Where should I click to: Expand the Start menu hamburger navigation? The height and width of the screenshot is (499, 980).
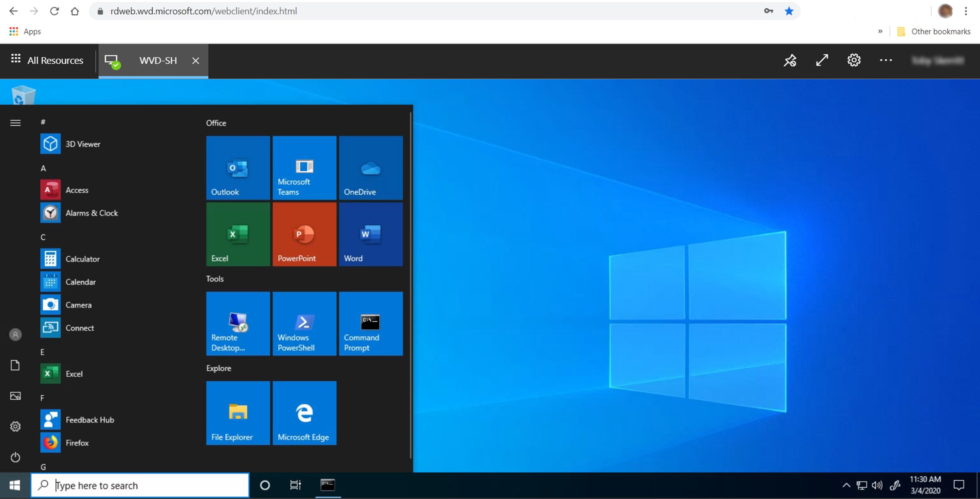(15, 123)
